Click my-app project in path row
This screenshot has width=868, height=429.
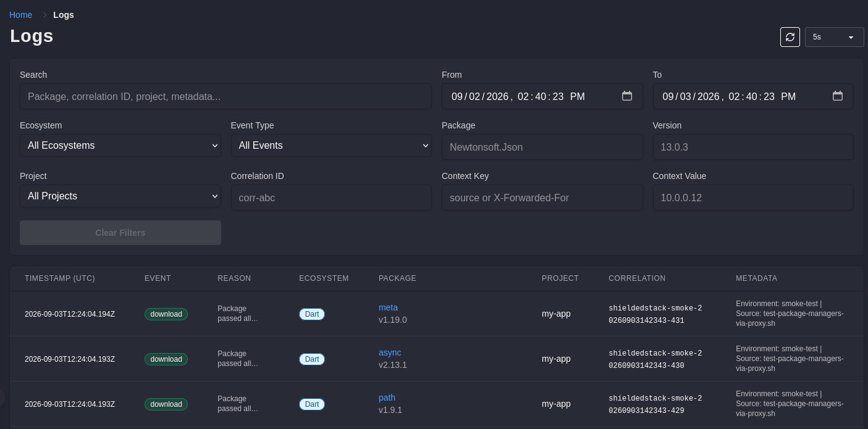click(556, 404)
